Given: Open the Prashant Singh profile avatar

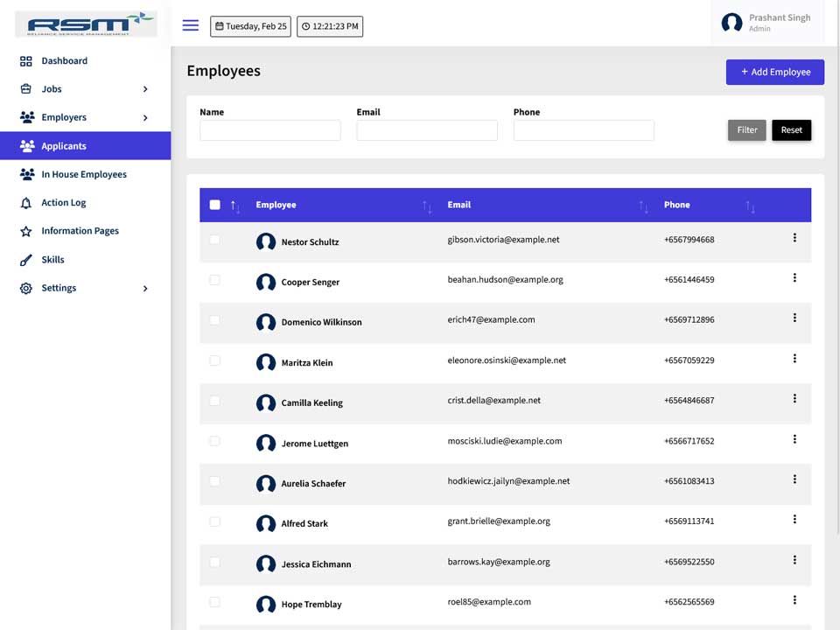Looking at the screenshot, I should pos(731,23).
